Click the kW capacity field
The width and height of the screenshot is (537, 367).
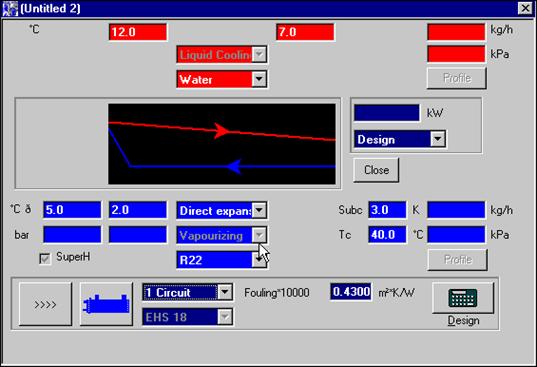(x=387, y=113)
